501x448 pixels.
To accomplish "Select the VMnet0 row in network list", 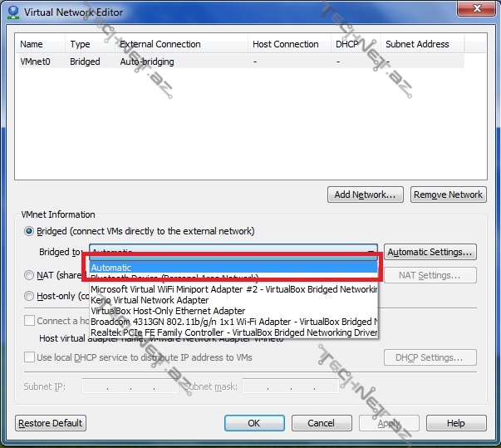I will (x=241, y=62).
